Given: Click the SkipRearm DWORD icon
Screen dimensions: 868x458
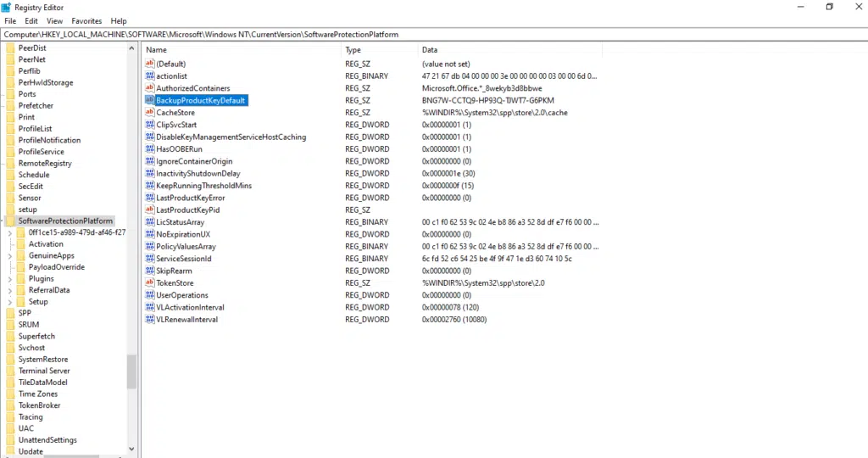Looking at the screenshot, I should (x=149, y=271).
